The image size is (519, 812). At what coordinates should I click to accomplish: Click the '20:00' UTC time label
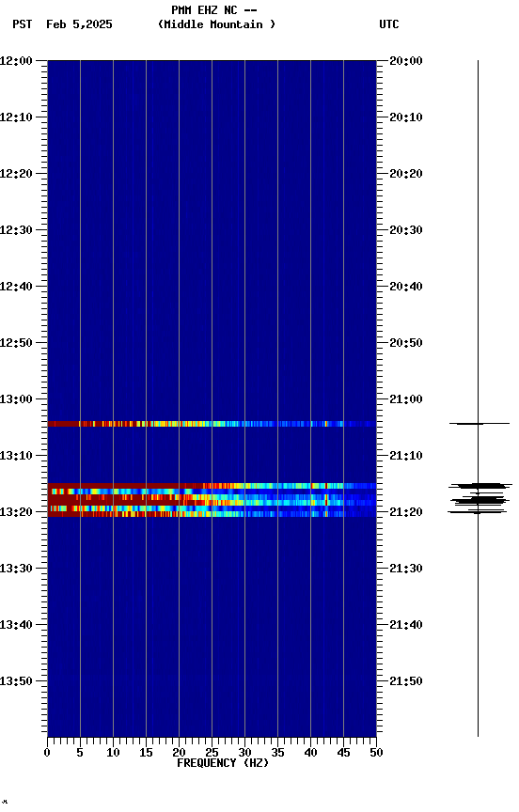tap(406, 61)
